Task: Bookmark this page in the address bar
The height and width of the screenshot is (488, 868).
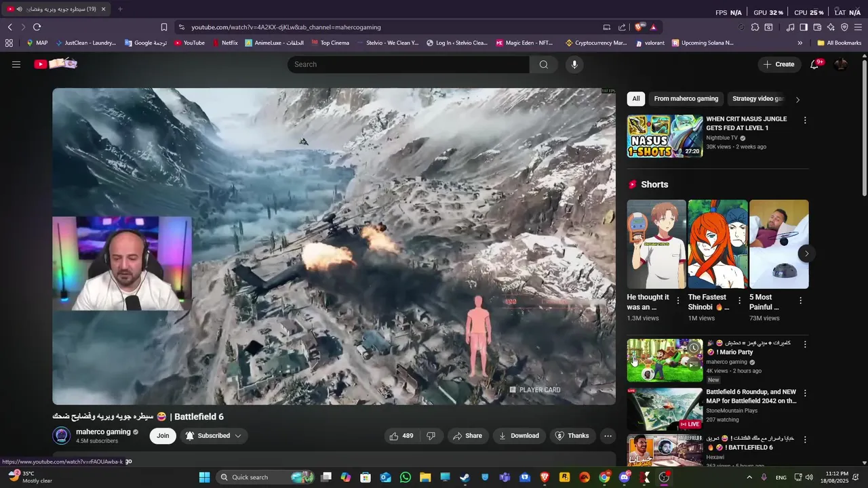Action: [x=164, y=27]
